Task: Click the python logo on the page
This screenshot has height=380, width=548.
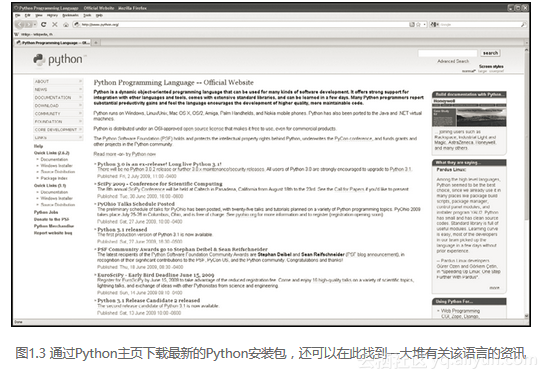Action: (x=59, y=60)
